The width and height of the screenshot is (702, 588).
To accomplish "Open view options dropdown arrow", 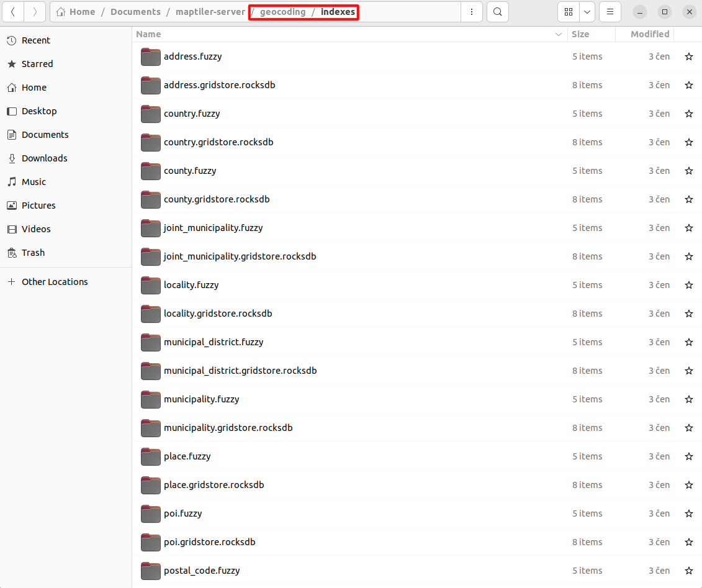I will [587, 12].
